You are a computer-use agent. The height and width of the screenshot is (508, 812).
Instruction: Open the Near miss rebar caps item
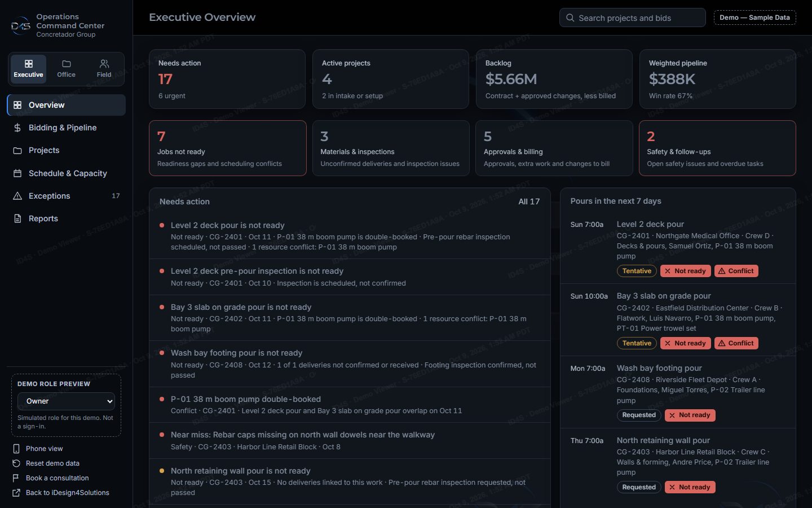pyautogui.click(x=350, y=441)
